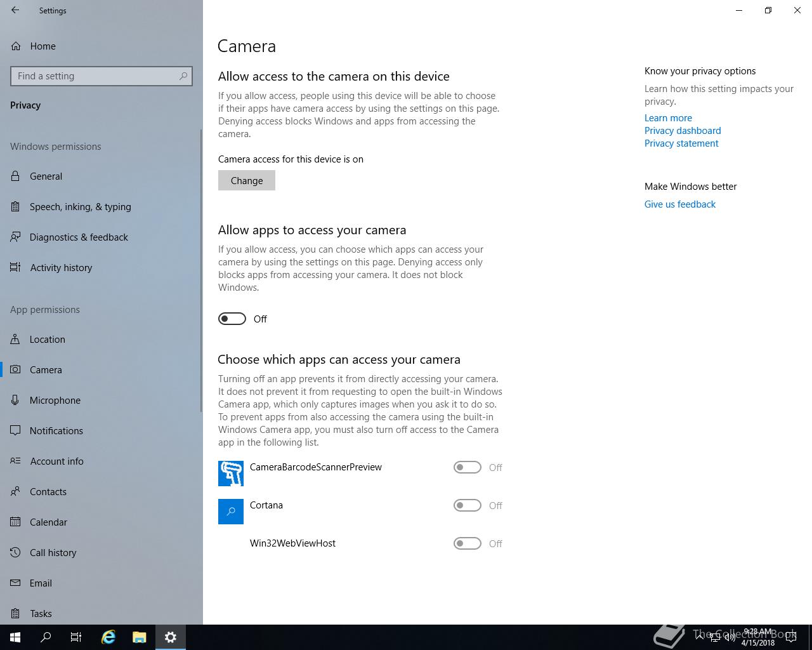This screenshot has width=812, height=650.
Task: Select Email in the sidebar
Action: (x=41, y=583)
